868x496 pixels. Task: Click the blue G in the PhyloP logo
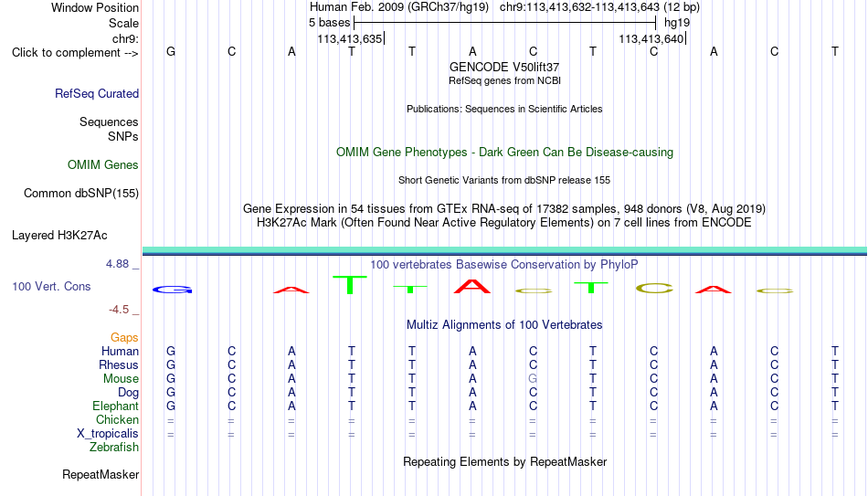(172, 290)
